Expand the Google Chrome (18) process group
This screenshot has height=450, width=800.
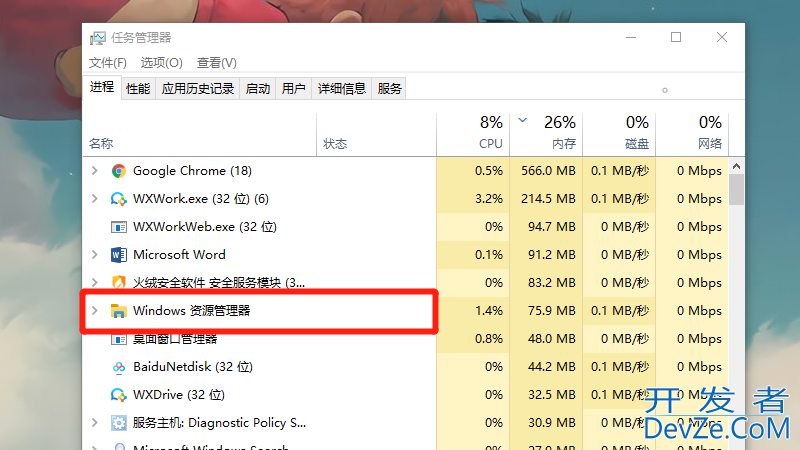click(x=94, y=170)
